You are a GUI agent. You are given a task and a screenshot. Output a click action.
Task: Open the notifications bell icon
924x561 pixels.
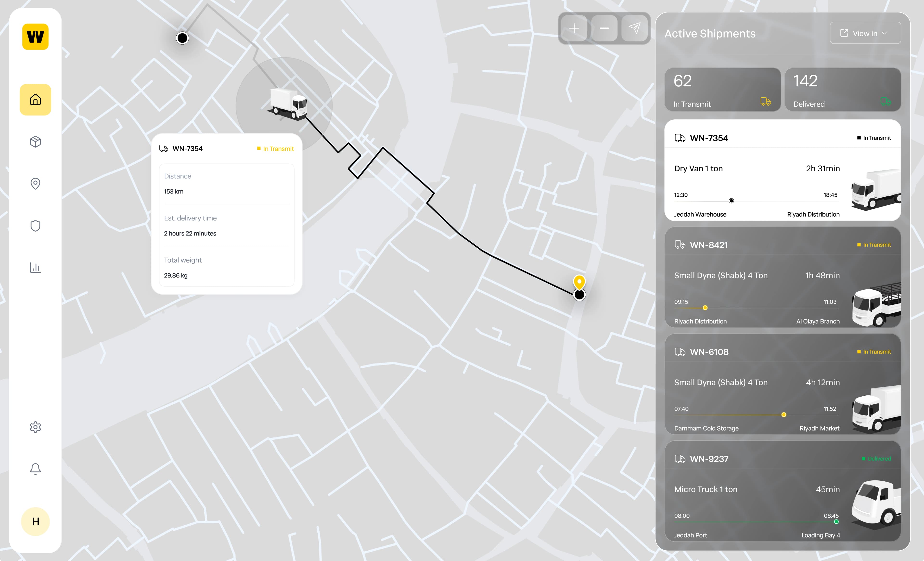[x=35, y=469]
